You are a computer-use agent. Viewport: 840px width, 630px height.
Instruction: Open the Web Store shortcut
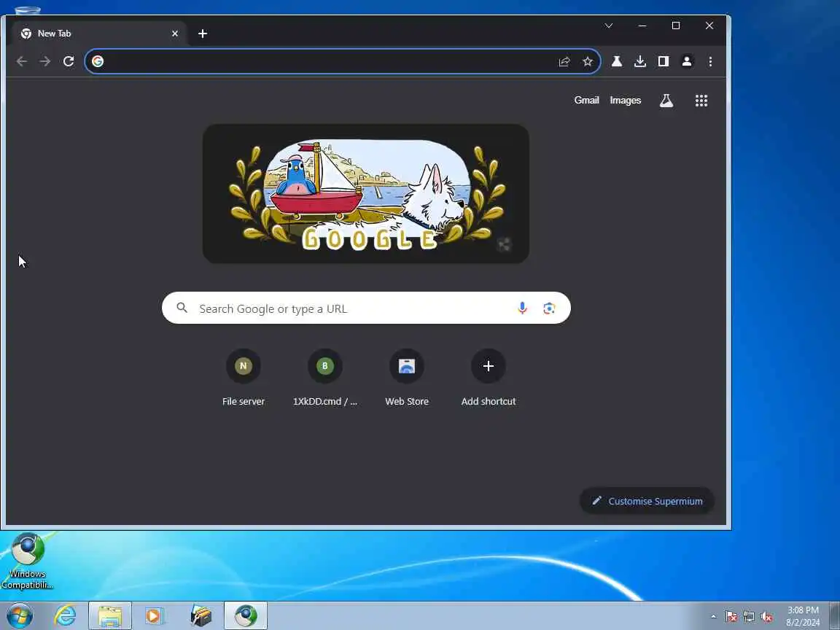coord(407,378)
